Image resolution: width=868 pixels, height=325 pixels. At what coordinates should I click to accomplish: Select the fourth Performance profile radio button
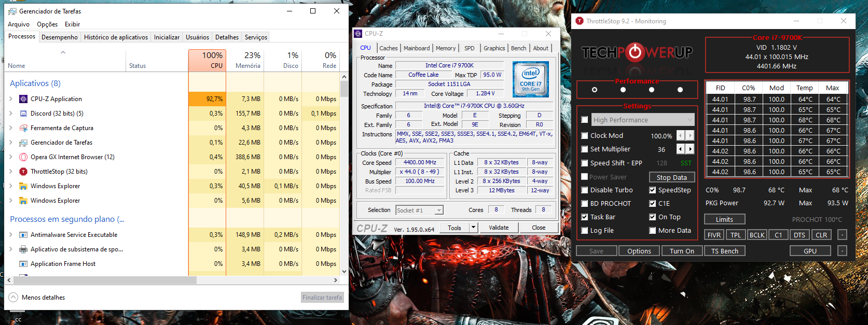680,90
